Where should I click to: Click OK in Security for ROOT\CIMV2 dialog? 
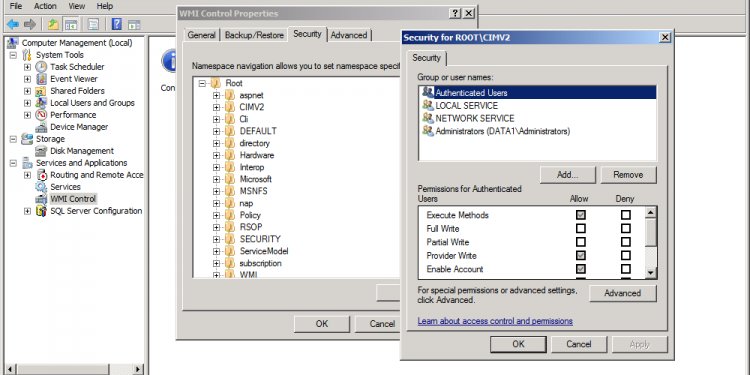click(x=518, y=344)
